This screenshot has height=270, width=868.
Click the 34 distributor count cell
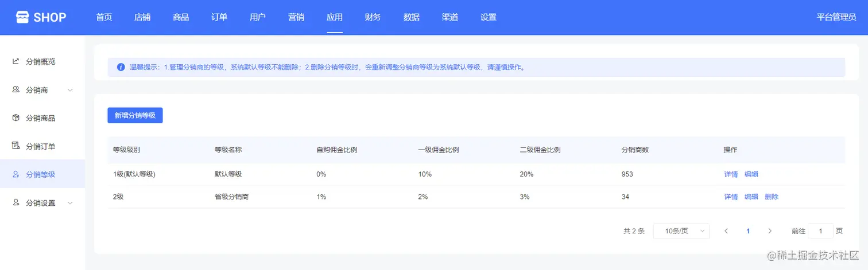[x=626, y=197]
